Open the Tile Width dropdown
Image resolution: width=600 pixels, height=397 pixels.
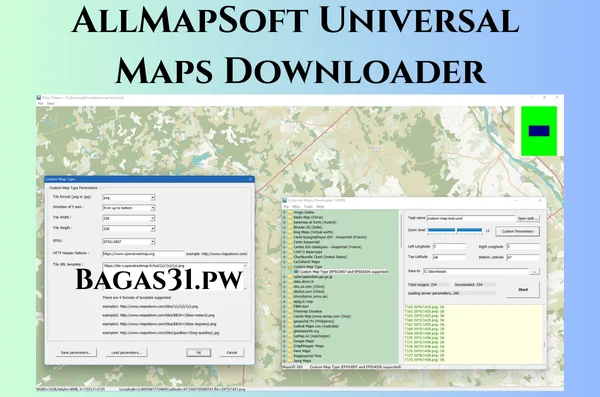(152, 218)
